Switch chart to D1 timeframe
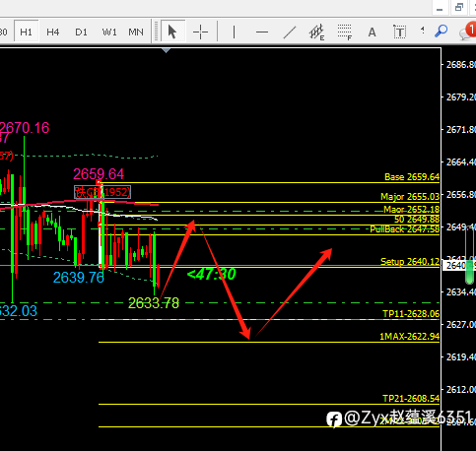This screenshot has height=451, width=476. coord(81,32)
